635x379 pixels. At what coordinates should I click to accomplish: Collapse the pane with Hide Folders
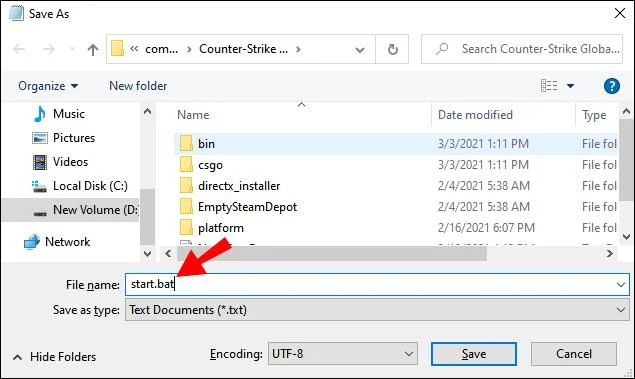[x=55, y=357]
